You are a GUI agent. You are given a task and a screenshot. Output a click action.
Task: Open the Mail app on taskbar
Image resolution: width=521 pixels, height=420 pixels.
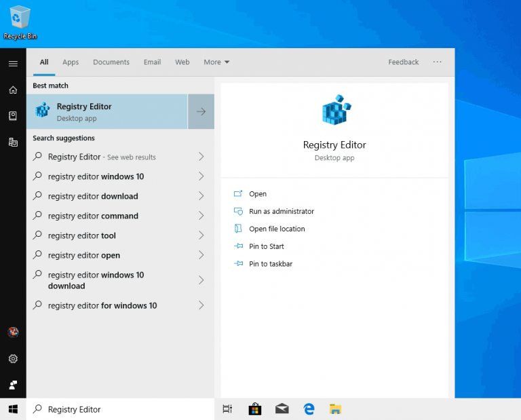282,409
